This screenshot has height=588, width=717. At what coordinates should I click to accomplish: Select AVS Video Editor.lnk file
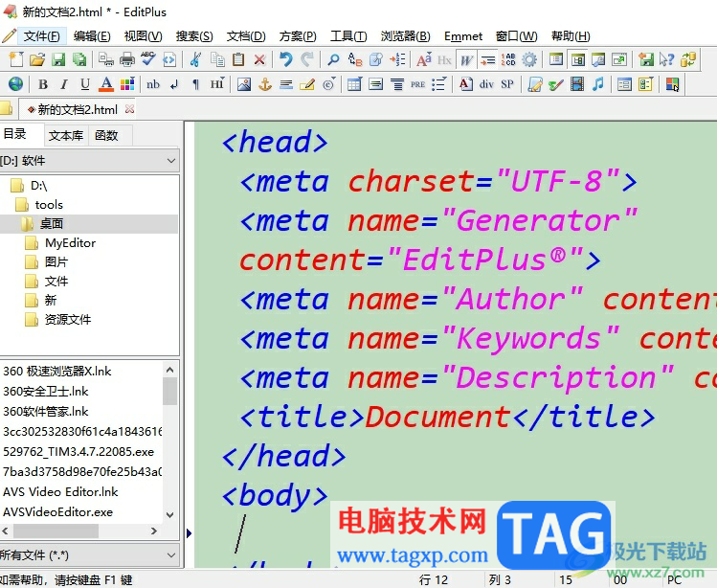[x=60, y=492]
